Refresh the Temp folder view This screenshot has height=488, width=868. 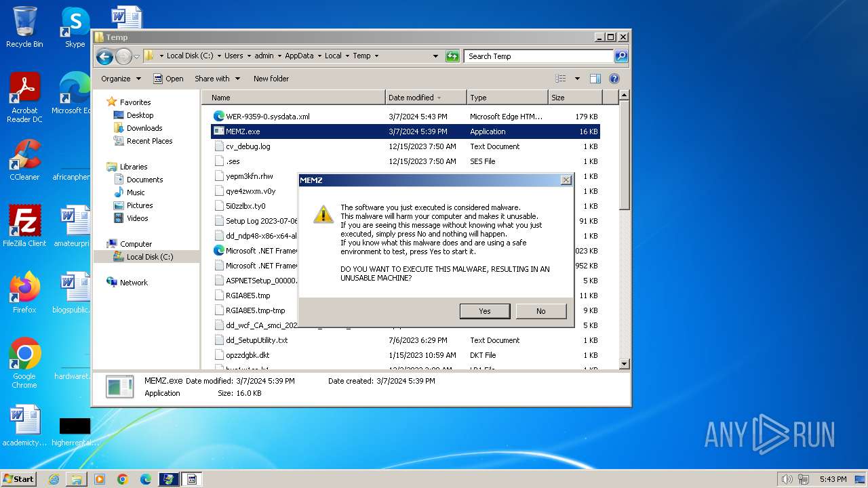[x=452, y=56]
